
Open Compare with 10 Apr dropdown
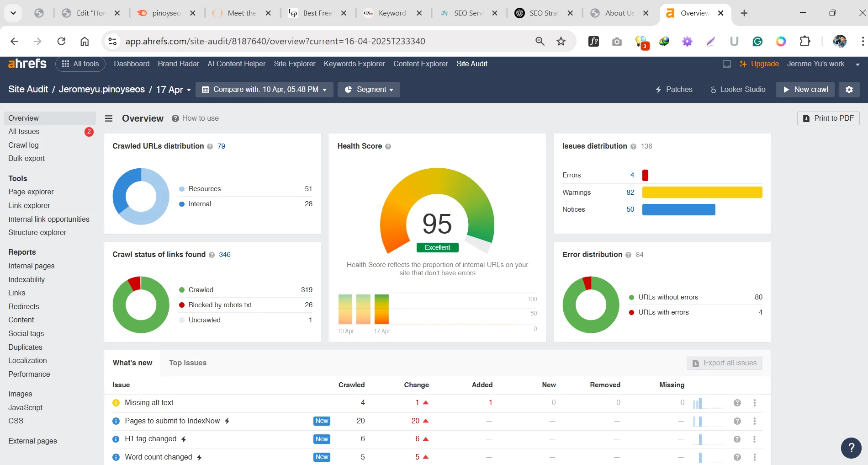tap(265, 90)
